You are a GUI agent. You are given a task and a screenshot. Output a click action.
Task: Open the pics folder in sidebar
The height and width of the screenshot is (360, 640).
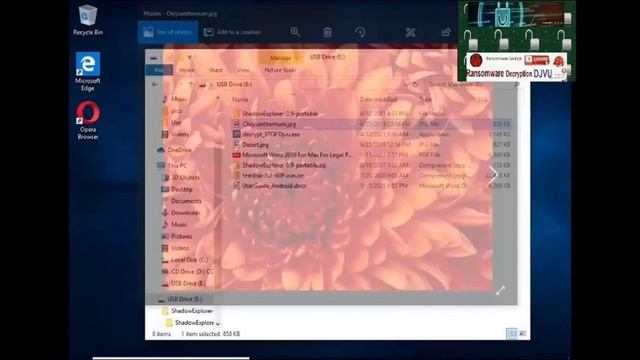172,111
